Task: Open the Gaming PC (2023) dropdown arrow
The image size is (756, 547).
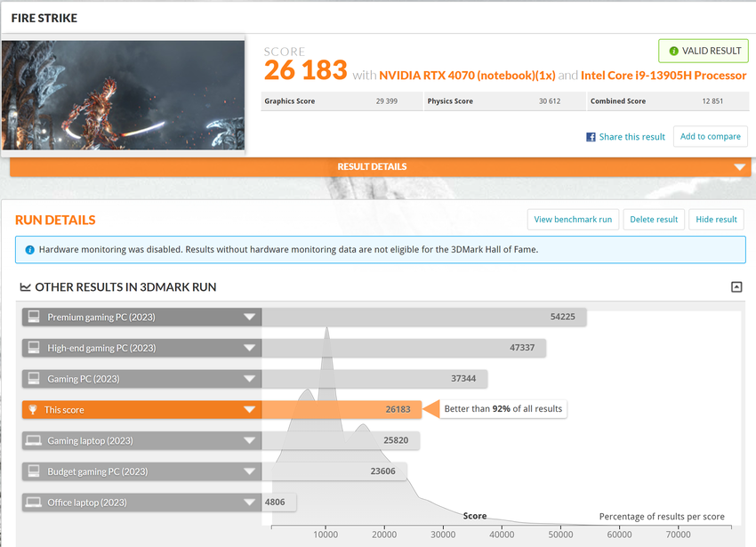Action: click(x=250, y=379)
